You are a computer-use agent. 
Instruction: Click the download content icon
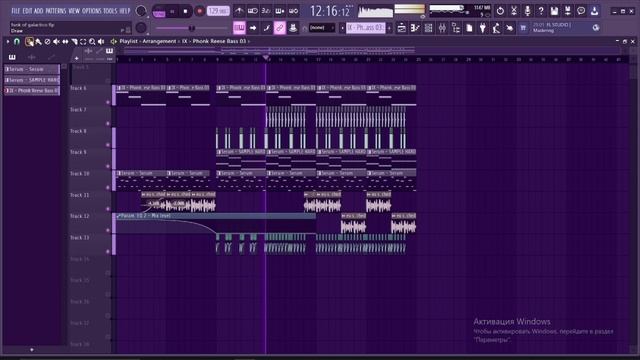click(595, 11)
